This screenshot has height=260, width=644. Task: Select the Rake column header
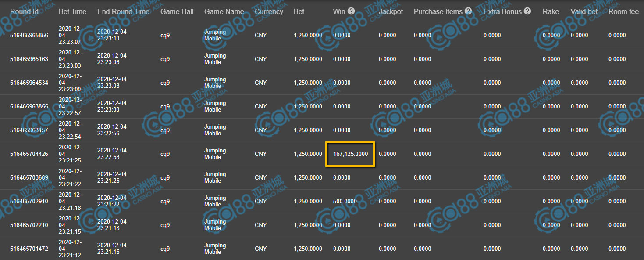pyautogui.click(x=551, y=11)
